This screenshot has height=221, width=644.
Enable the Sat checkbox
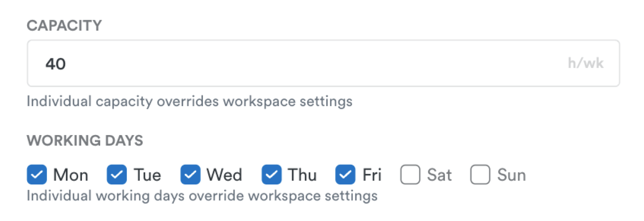tap(410, 174)
